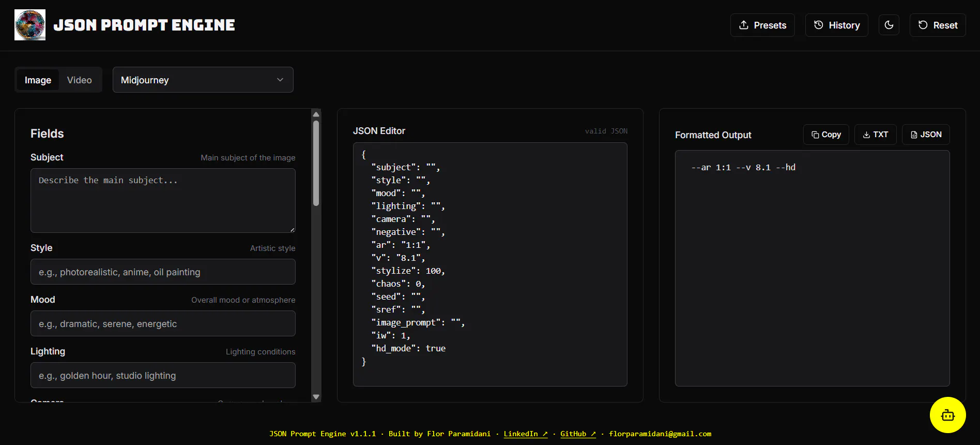Switch to the Video tab
The image size is (980, 445).
[79, 80]
